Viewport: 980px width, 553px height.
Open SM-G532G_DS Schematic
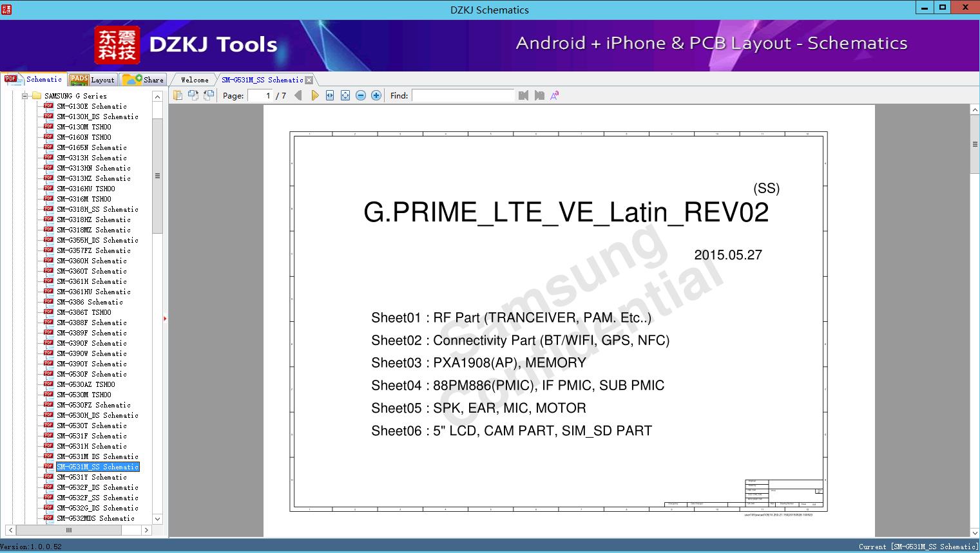pyautogui.click(x=97, y=508)
